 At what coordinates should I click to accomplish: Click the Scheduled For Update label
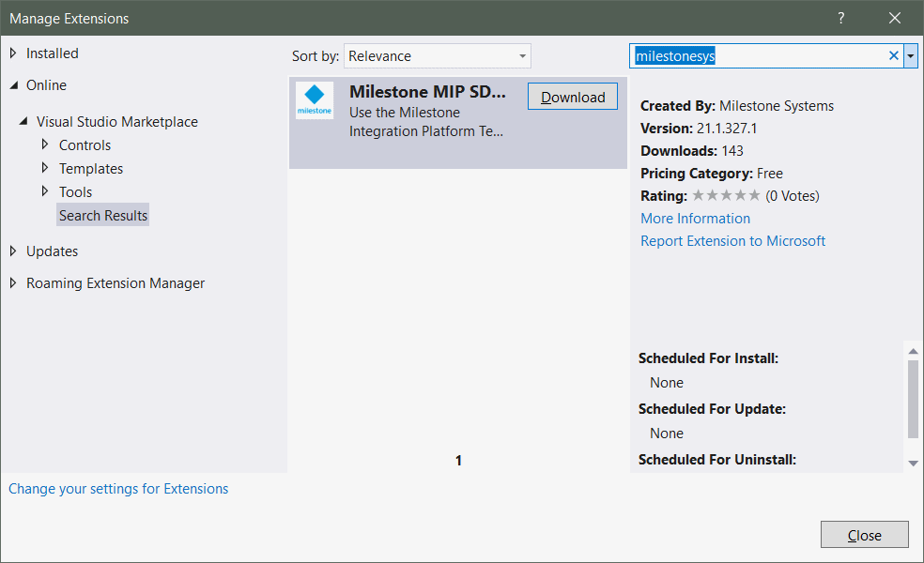pyautogui.click(x=712, y=409)
